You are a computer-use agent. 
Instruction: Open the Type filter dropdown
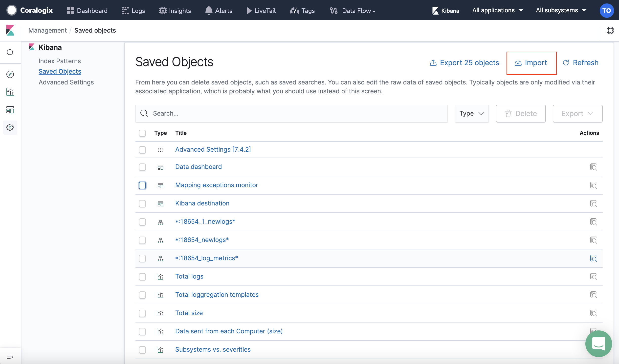click(472, 113)
